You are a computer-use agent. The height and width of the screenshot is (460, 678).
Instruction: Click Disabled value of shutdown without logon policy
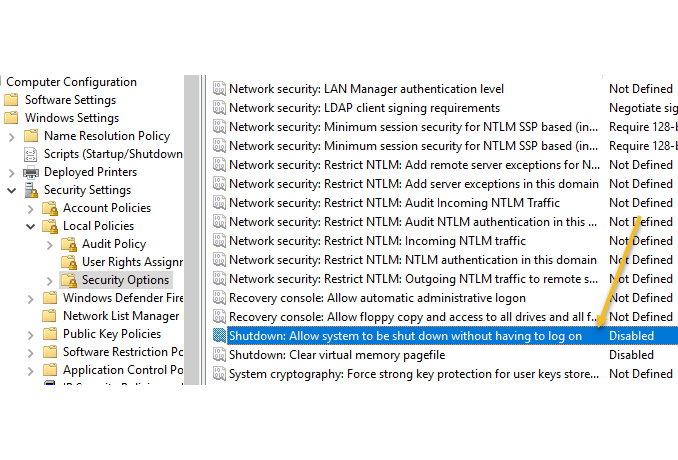(631, 336)
